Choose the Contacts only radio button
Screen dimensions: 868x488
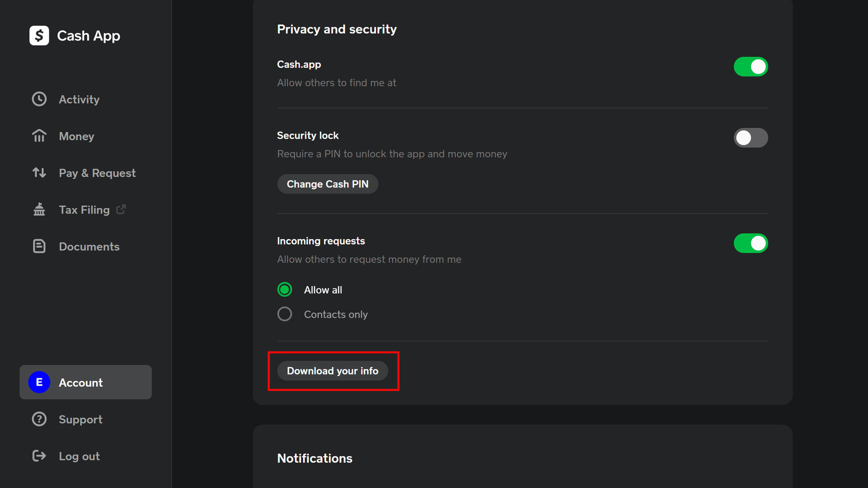[x=285, y=314]
